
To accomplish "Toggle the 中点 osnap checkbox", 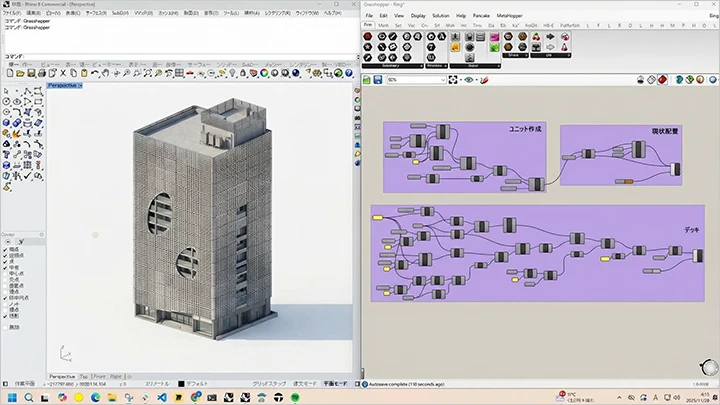I will pos(6,267).
